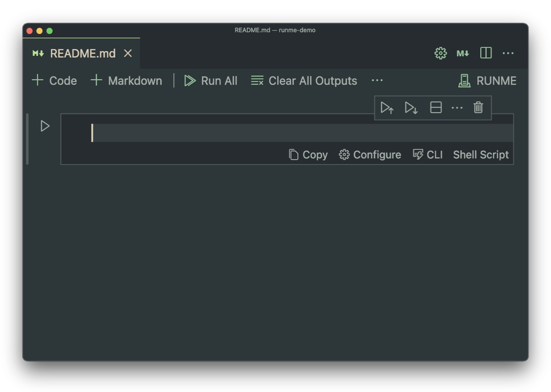Click the cell focus indicator bar

27,139
